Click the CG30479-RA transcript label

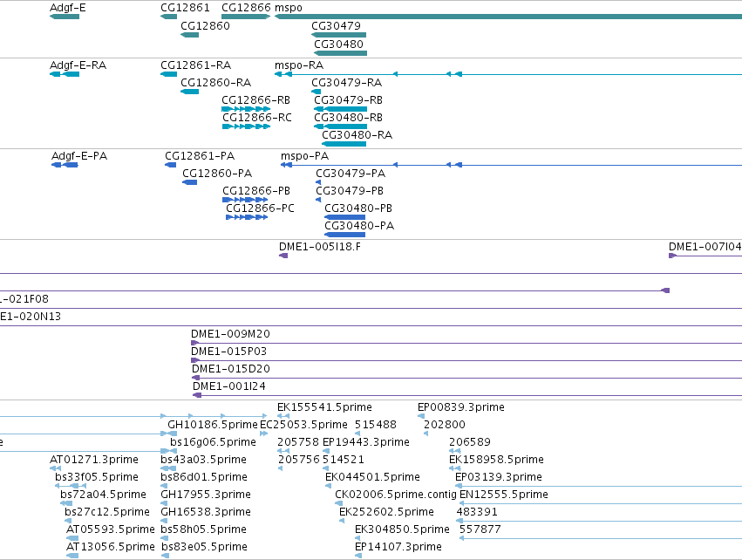tap(347, 82)
